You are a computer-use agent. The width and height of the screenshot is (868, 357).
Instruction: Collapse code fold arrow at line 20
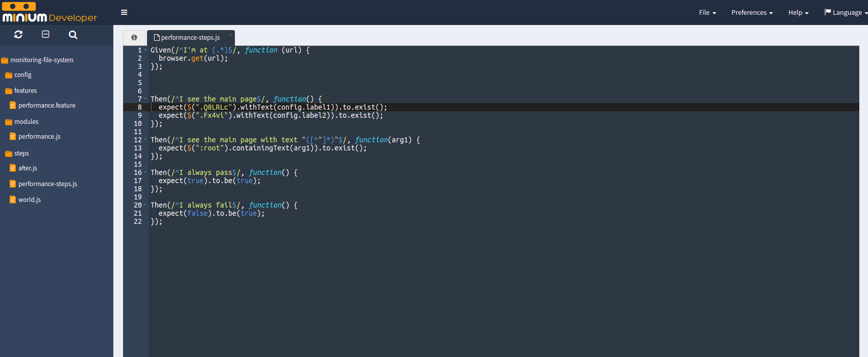pos(146,205)
